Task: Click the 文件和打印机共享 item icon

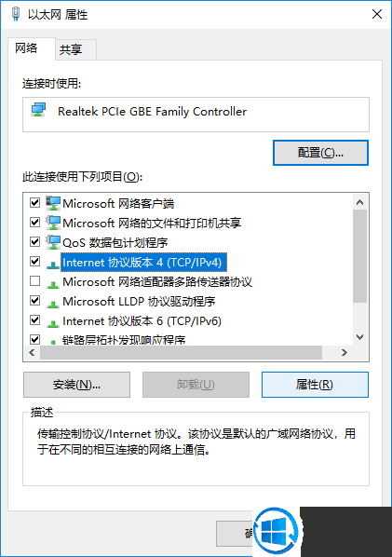Action: pyautogui.click(x=53, y=223)
